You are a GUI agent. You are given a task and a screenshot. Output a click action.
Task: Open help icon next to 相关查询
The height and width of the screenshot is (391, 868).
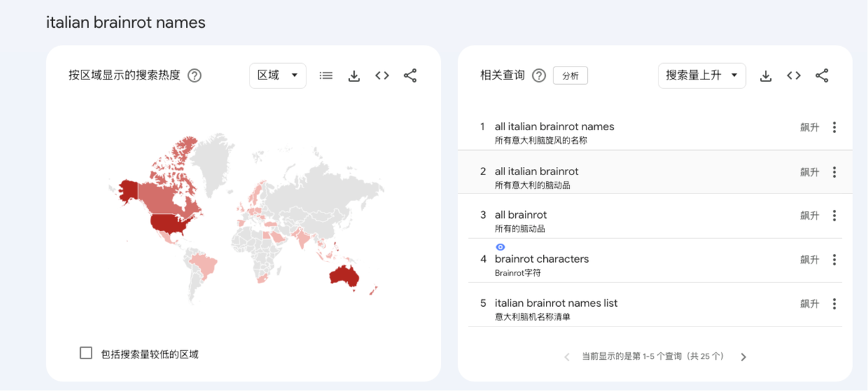pos(539,75)
